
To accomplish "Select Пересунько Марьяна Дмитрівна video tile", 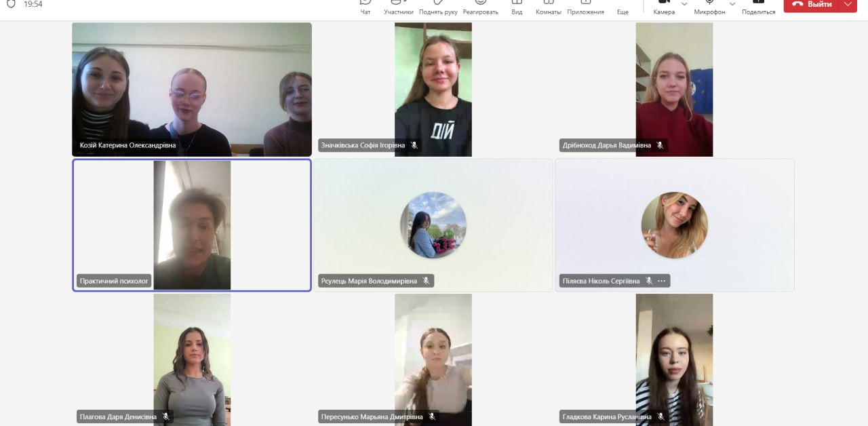I will [x=433, y=360].
